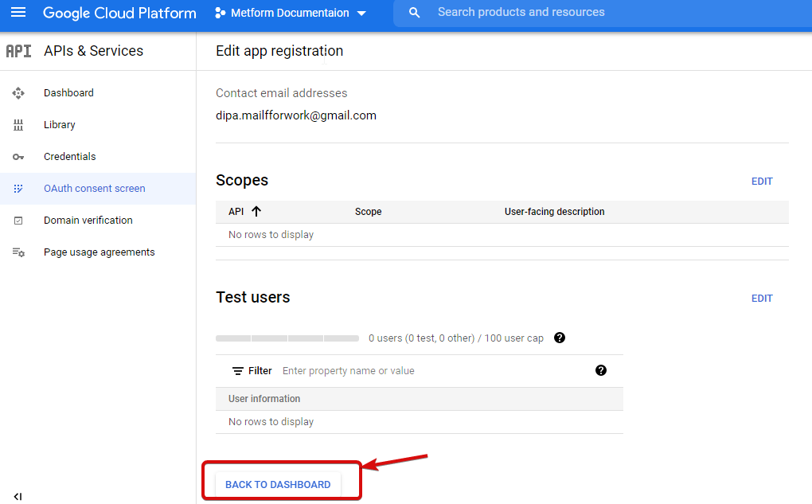Sort by the API column header
This screenshot has width=812, height=504.
[236, 211]
